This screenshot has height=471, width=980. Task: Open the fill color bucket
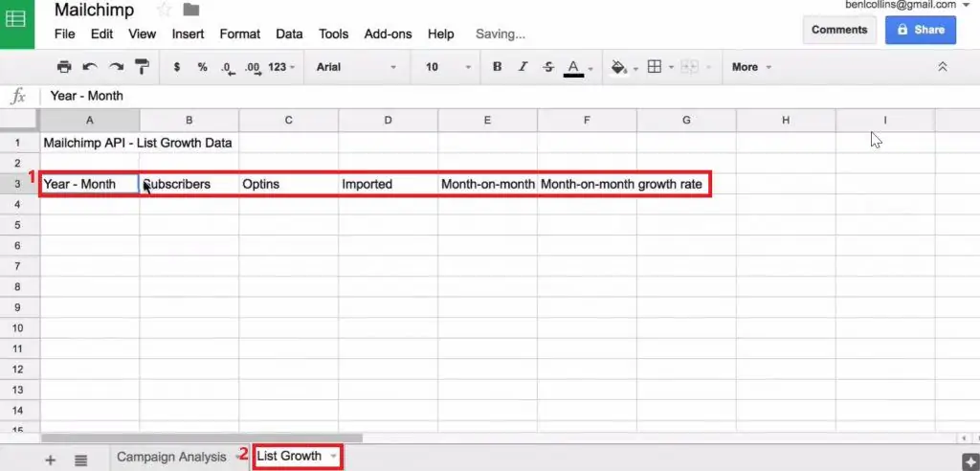(x=619, y=67)
